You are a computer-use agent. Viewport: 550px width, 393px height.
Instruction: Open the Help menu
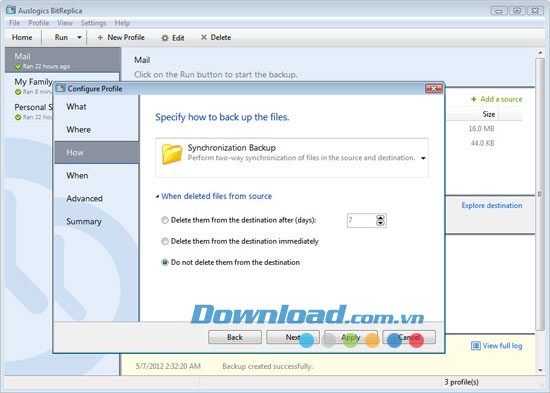pyautogui.click(x=122, y=23)
